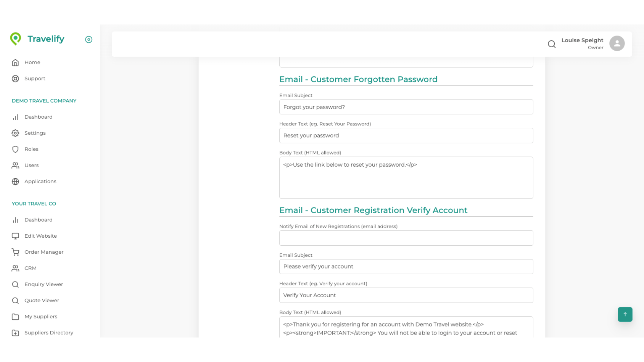Select the Roles shield icon

(x=15, y=149)
